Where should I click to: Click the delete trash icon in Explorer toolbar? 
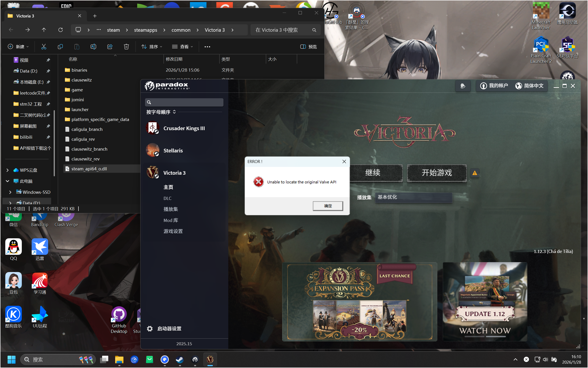[126, 46]
